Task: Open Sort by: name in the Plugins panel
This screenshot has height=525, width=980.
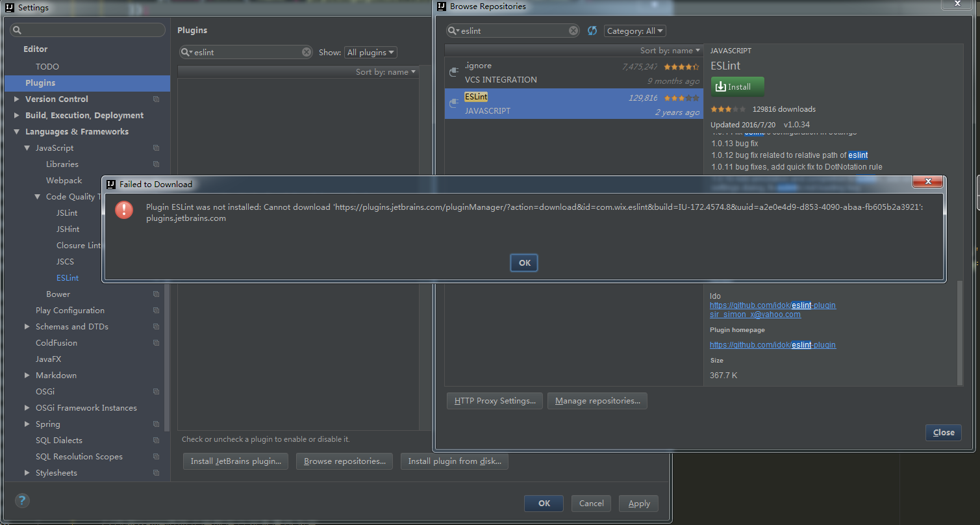Action: (x=386, y=72)
